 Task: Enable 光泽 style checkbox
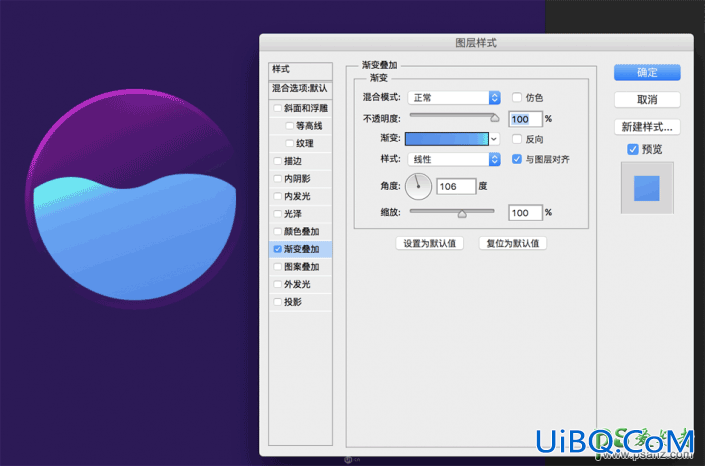click(277, 214)
